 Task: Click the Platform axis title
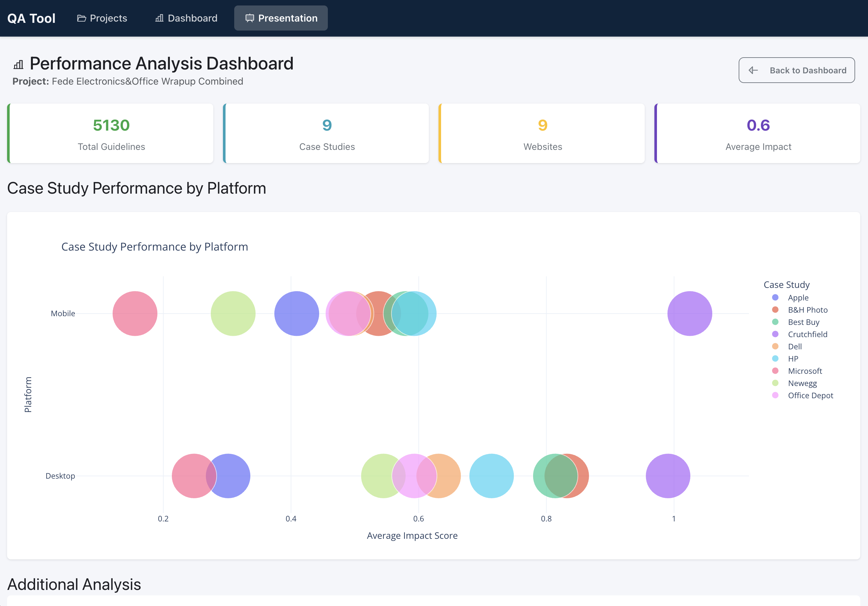28,395
